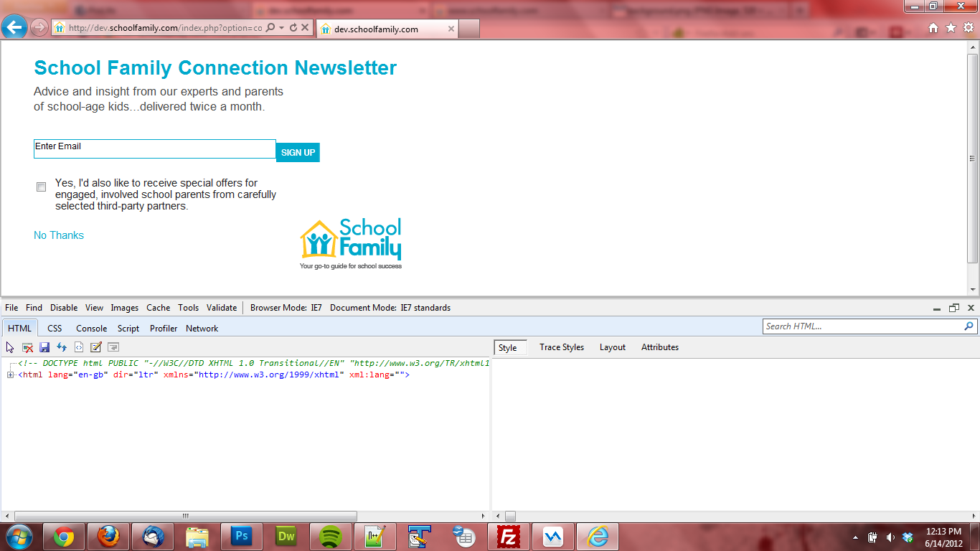Image resolution: width=980 pixels, height=551 pixels.
Task: Click the Clear browser cache icon
Action: coord(27,347)
